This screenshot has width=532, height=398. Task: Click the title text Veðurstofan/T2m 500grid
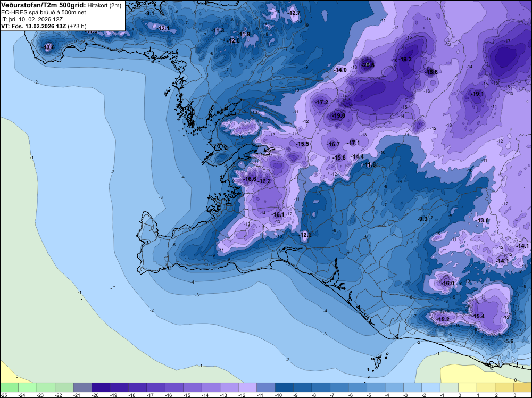[x=44, y=5]
